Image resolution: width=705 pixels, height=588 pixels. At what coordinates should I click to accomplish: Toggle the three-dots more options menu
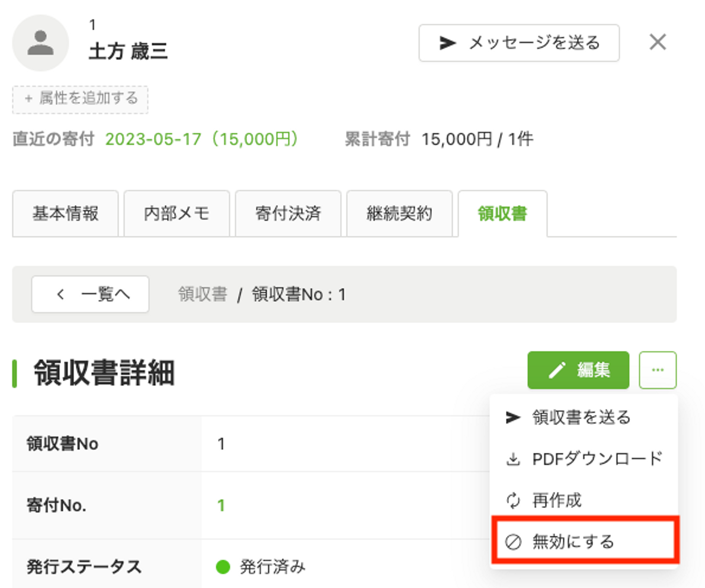tap(658, 370)
